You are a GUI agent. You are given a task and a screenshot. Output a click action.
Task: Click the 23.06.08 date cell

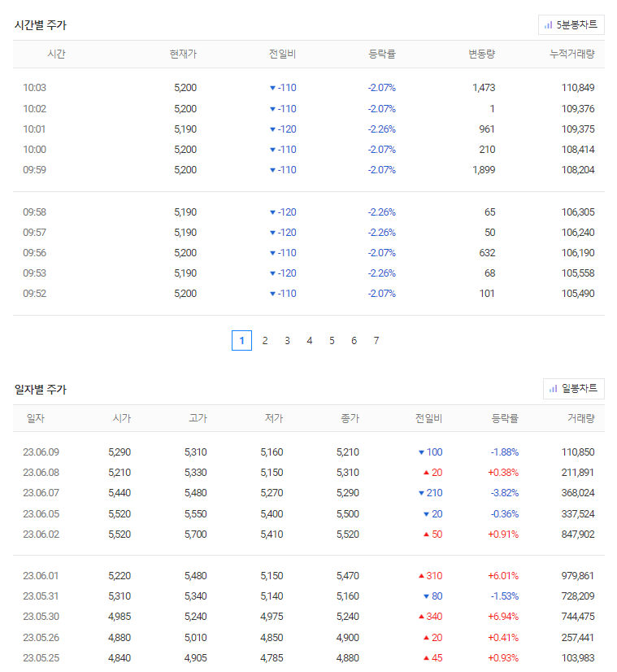pos(41,473)
